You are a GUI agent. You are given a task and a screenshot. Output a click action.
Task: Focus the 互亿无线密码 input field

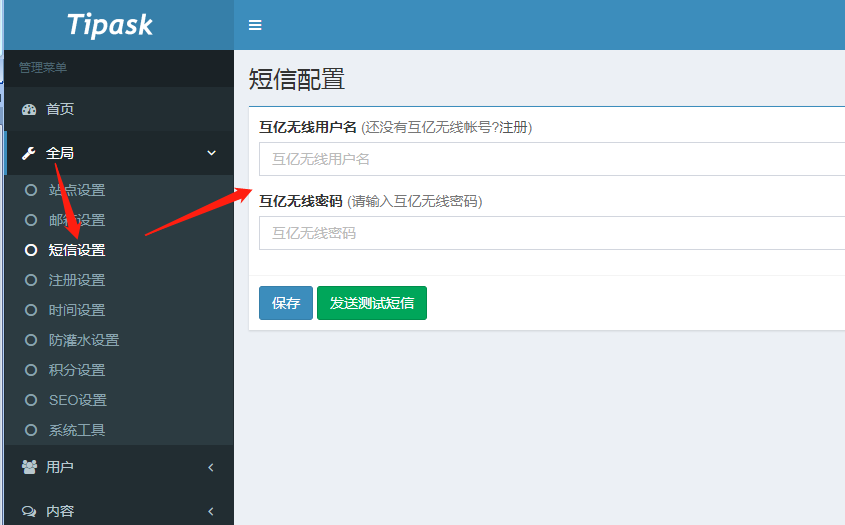[550, 233]
